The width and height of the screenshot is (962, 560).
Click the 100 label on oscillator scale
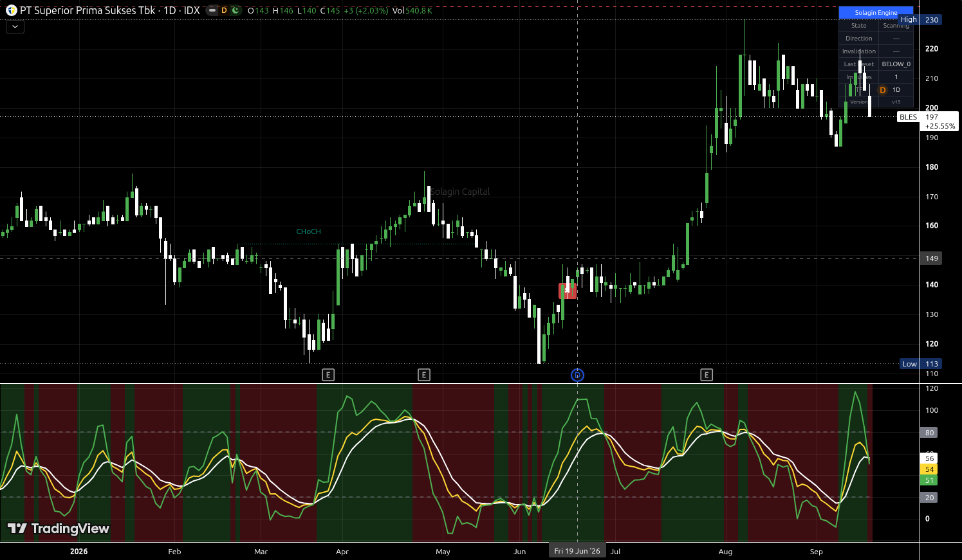tap(931, 410)
